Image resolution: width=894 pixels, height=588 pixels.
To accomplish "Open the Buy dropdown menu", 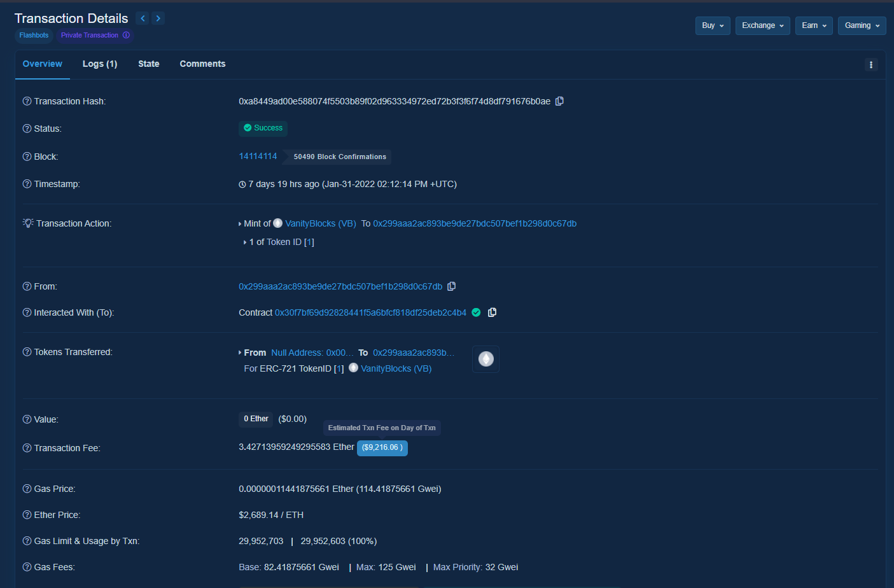I will [x=713, y=25].
